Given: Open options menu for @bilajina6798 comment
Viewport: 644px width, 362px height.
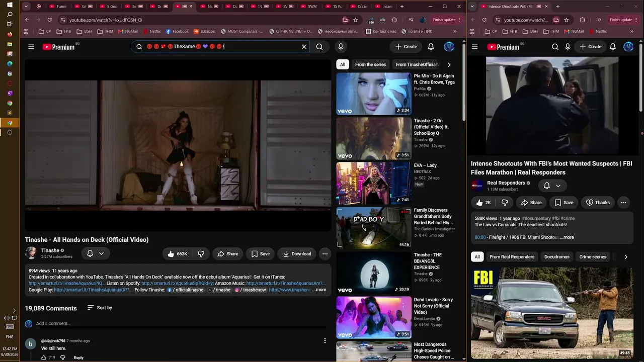Looking at the screenshot, I should tap(325, 341).
